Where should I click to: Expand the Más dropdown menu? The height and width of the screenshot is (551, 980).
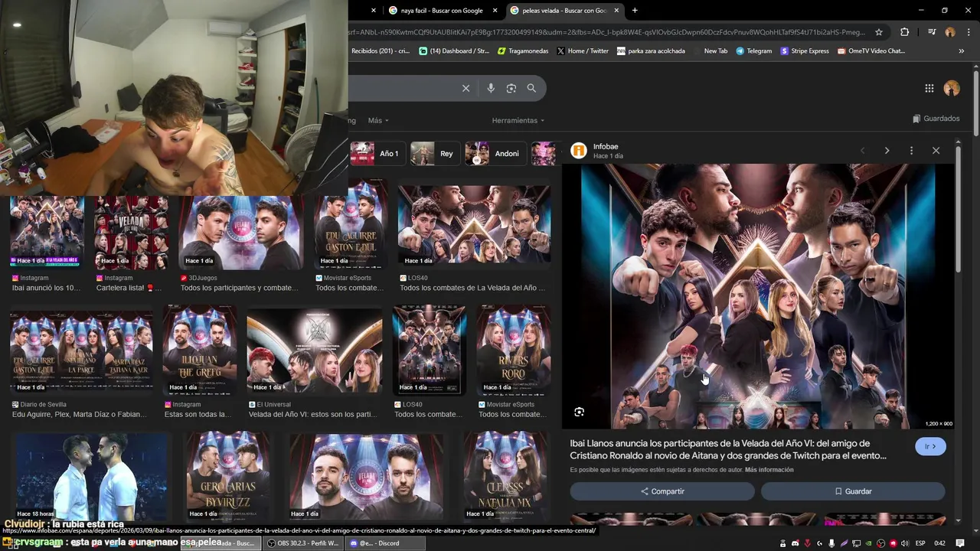point(378,120)
